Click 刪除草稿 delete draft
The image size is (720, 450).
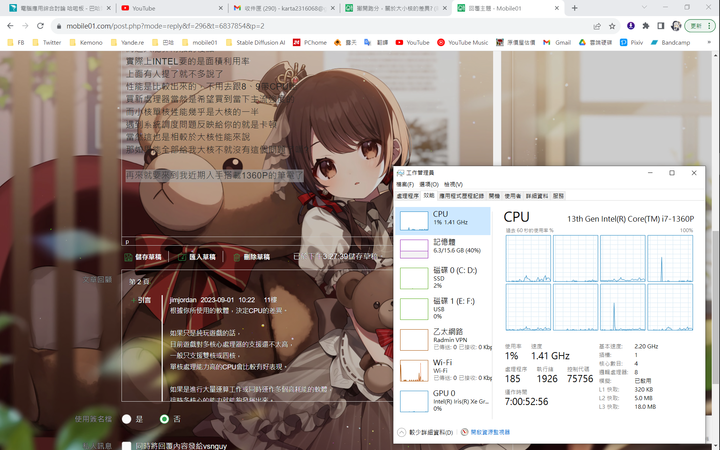(251, 257)
